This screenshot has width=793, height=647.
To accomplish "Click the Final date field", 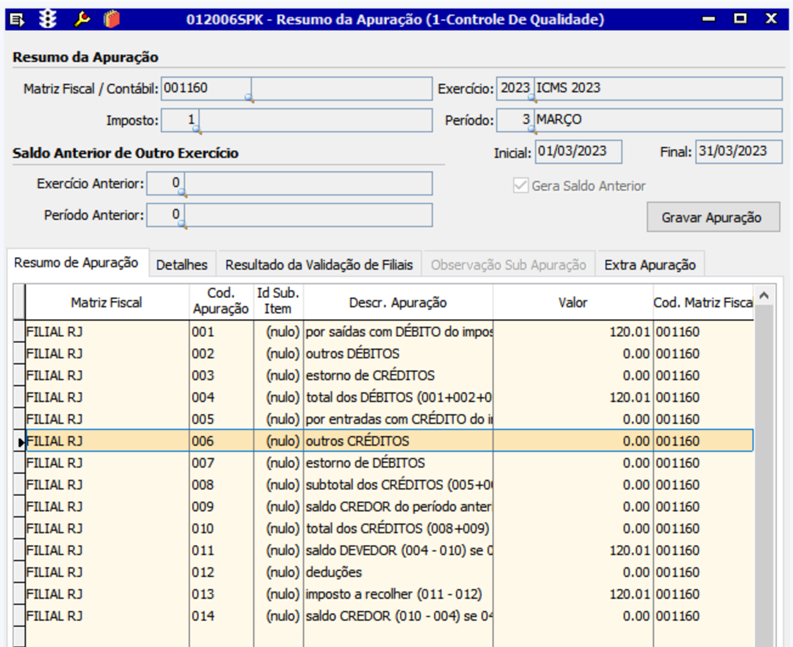I will [x=738, y=152].
